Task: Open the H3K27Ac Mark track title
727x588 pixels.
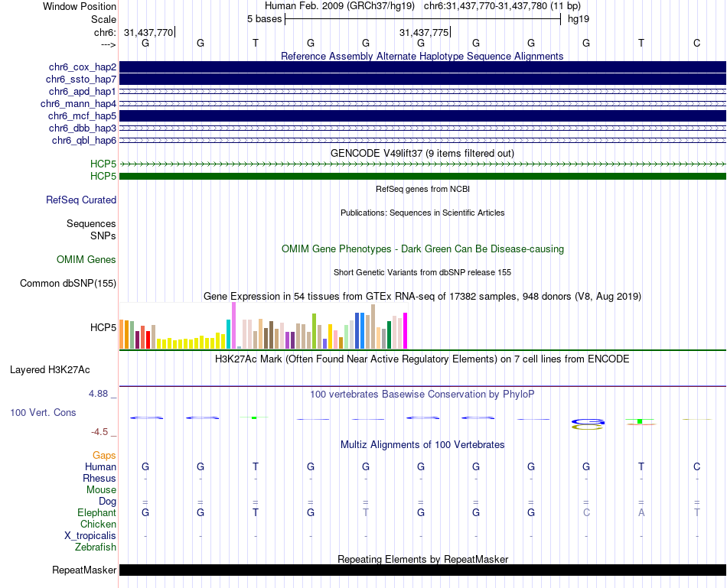Action: pyautogui.click(x=422, y=359)
